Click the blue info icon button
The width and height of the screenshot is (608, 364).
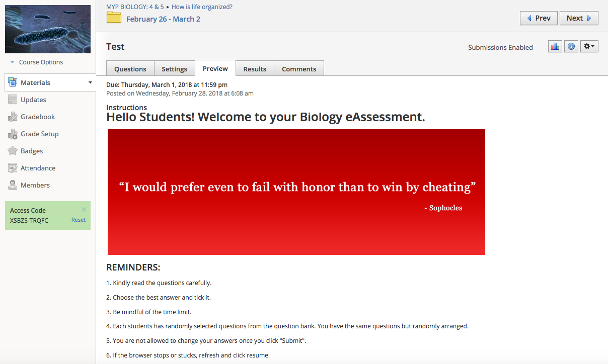[571, 47]
